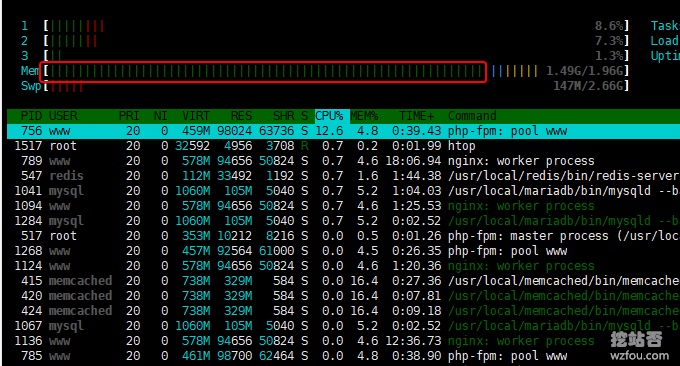The image size is (680, 366).
Task: Select php-fpm pool row PID 785
Action: (343, 356)
